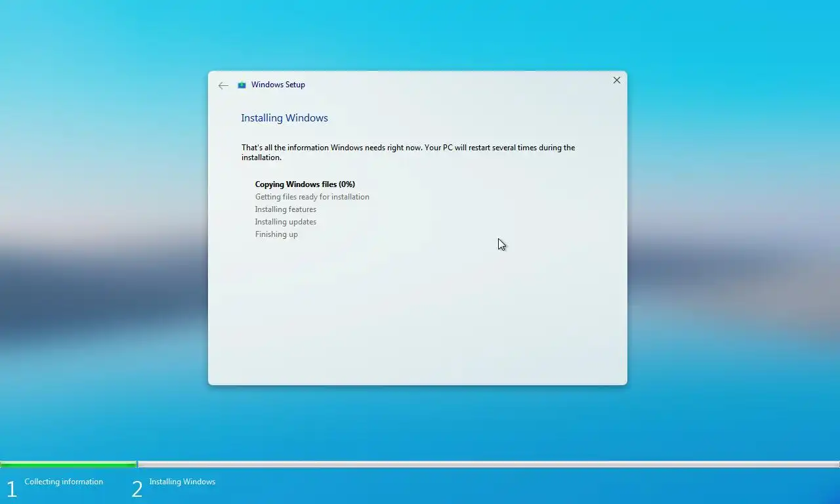840x504 pixels.
Task: Close the Windows Setup dialog
Action: [616, 80]
